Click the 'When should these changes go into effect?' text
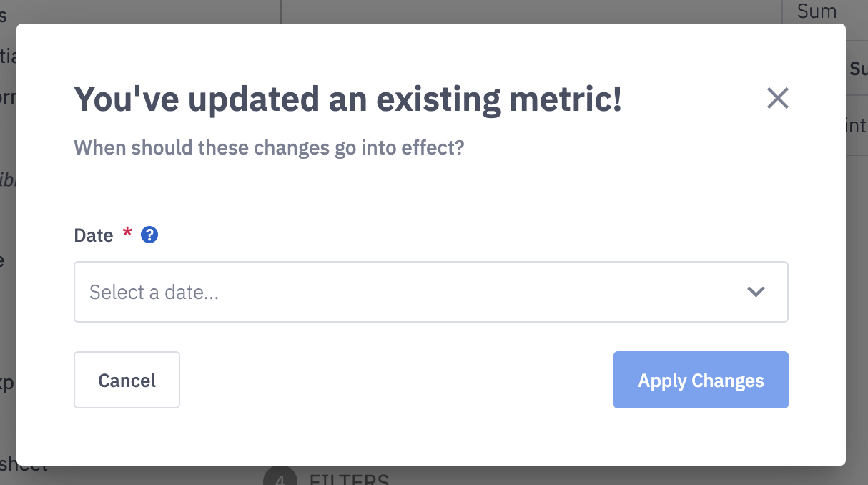Image resolution: width=868 pixels, height=485 pixels. click(269, 148)
